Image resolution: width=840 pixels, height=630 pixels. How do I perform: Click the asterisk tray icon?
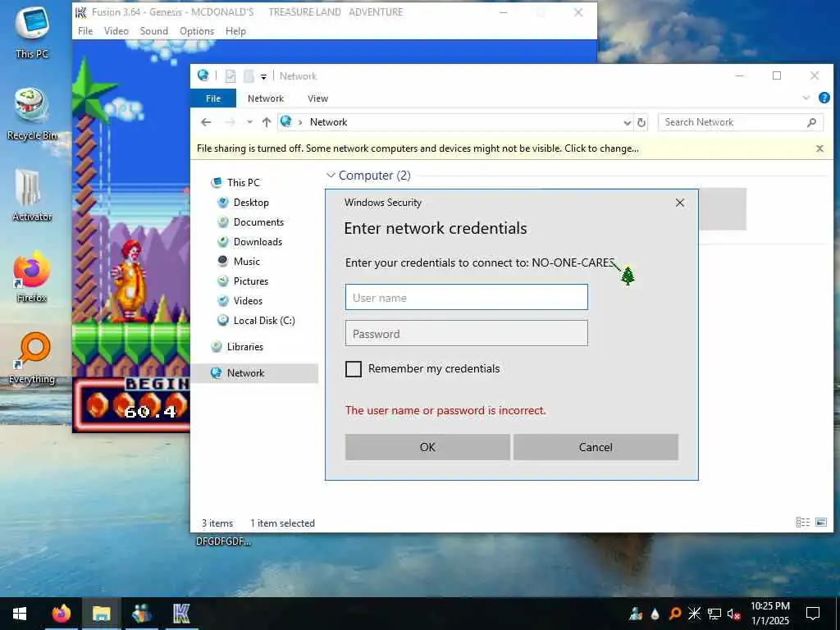tap(694, 614)
